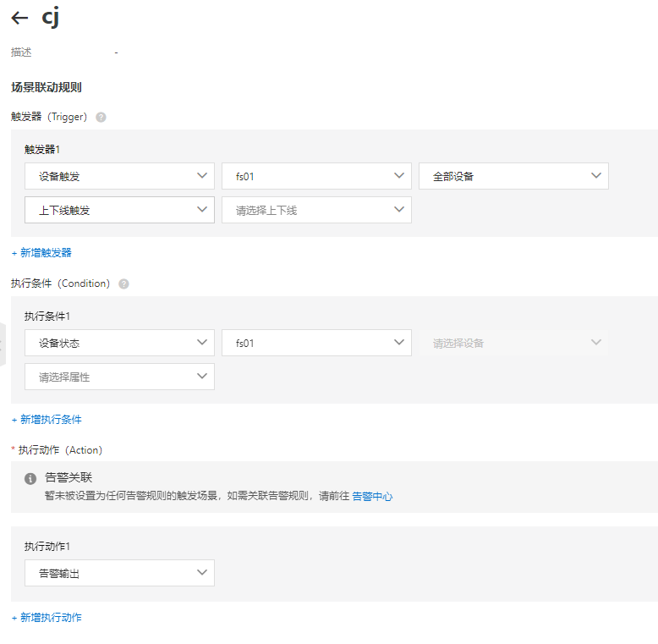This screenshot has height=644, width=658.
Task: Open the fs01 product dropdown in 执行条件1
Action: tap(316, 343)
